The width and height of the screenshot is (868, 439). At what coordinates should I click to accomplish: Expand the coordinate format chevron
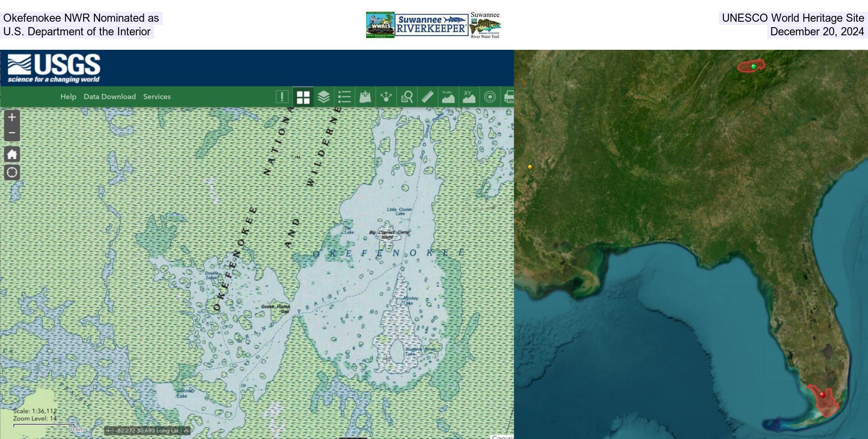tap(185, 431)
